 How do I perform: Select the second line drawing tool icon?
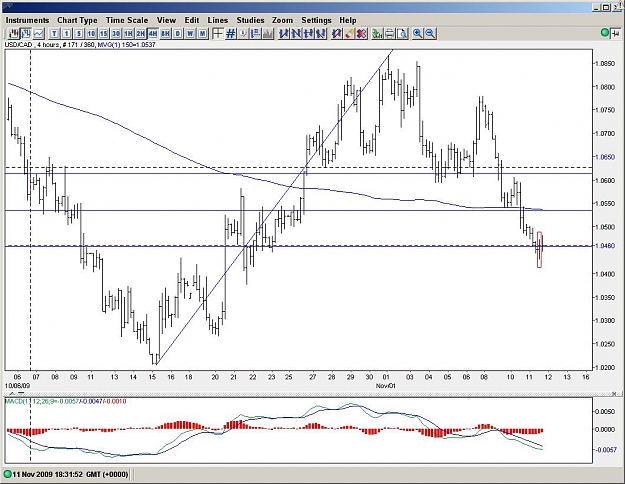click(296, 33)
